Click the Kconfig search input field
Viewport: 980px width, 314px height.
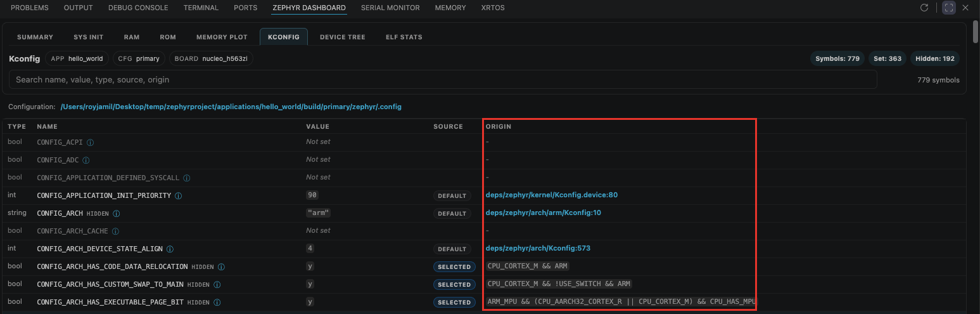[x=443, y=79]
